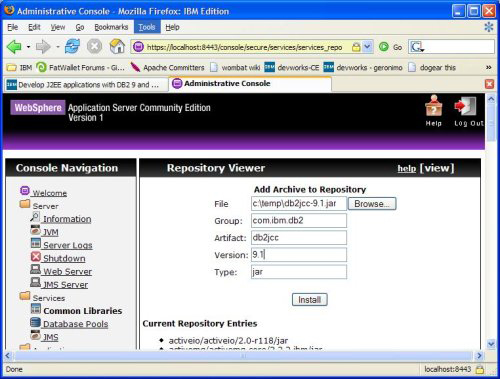
Task: Expand the bookmarks toolbar overflow chevron
Action: (489, 67)
